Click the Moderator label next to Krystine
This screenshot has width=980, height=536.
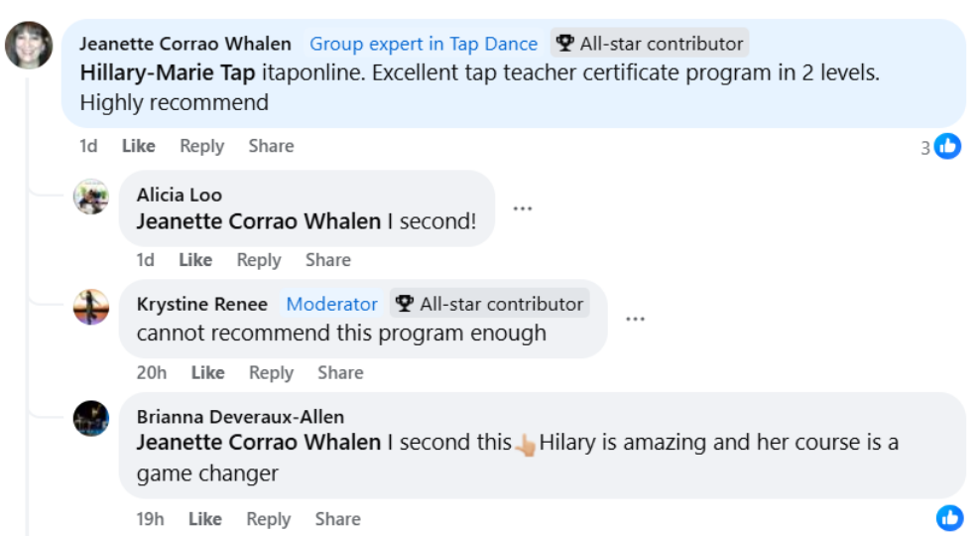tap(331, 304)
